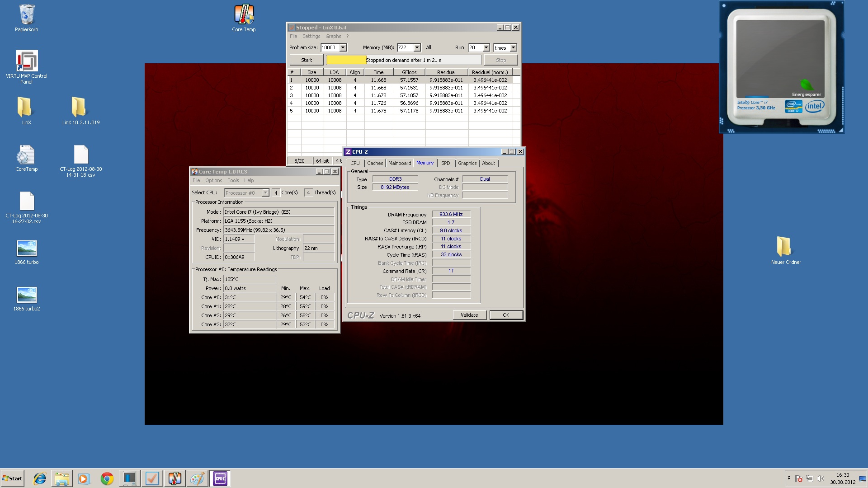Open the LinX 10.3.11.019 folder
Screen dimensions: 868x488
coord(80,110)
